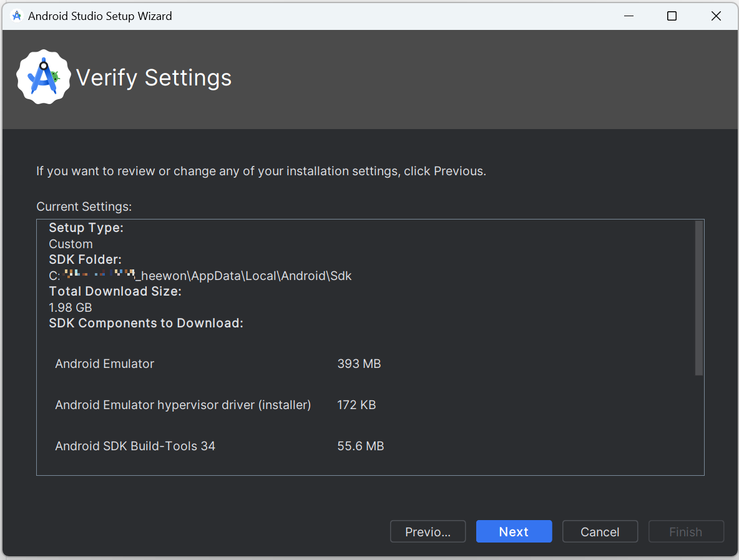This screenshot has width=739, height=560.
Task: Click the 'Total Download Size:' heading
Action: [x=115, y=291]
